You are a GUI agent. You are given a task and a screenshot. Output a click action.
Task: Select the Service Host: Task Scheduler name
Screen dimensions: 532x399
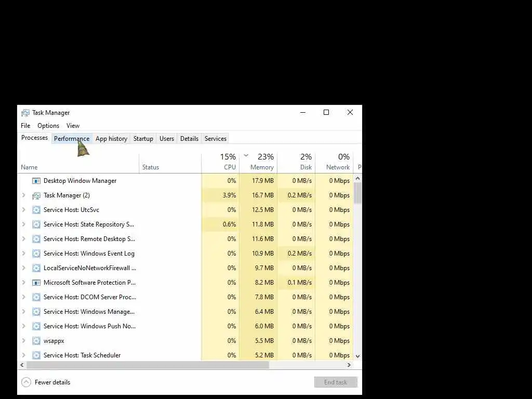pos(82,355)
